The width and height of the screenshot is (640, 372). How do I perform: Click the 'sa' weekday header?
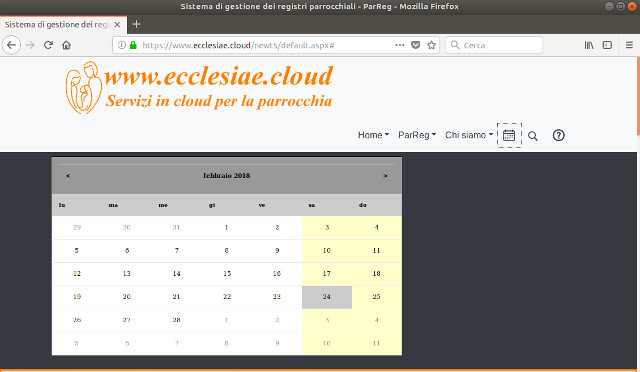point(312,205)
